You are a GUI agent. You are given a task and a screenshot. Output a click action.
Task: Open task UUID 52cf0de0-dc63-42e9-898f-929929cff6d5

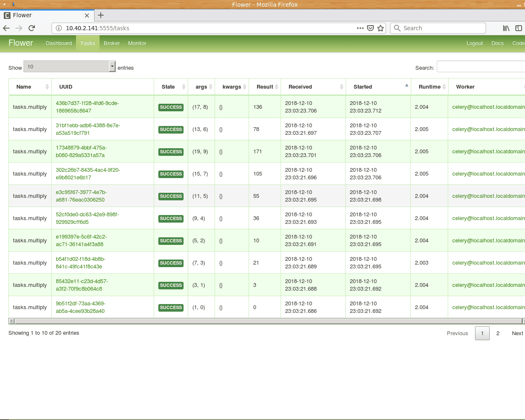(x=87, y=218)
